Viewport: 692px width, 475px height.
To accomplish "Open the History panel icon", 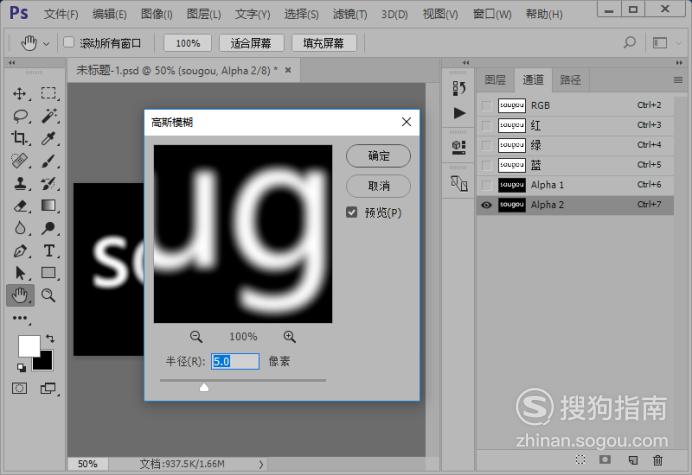I will coord(459,88).
